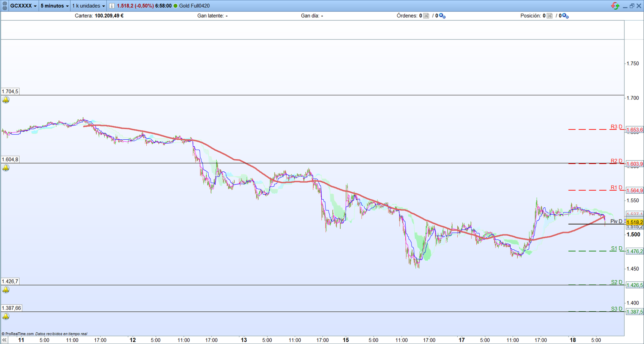Click the date marker 13 on time axis
The image size is (644, 344).
[244, 340]
